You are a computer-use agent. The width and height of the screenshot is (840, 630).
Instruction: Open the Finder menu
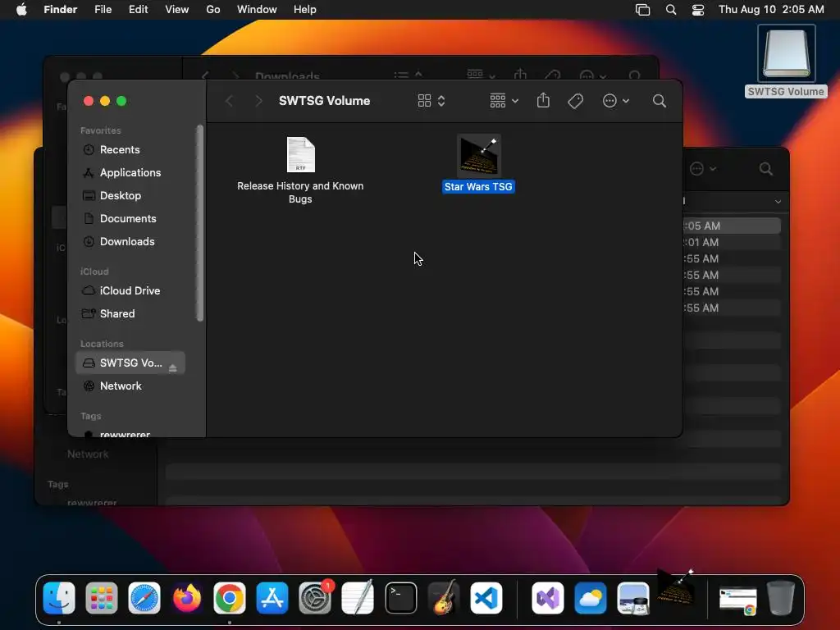click(61, 10)
